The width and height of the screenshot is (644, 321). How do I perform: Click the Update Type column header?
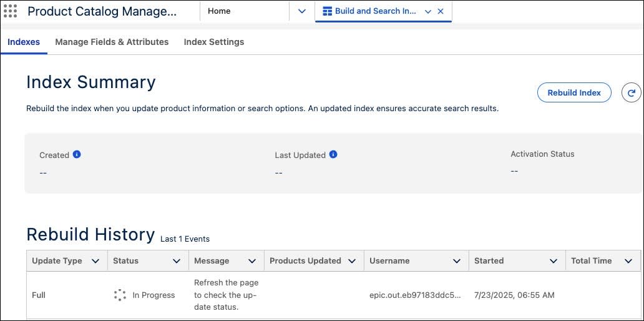tap(57, 260)
